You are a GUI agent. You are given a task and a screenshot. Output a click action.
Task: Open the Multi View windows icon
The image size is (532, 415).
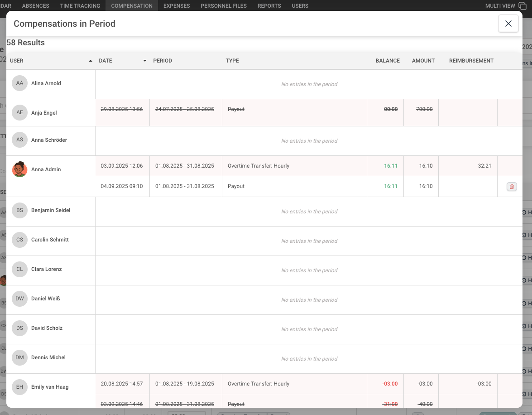[x=523, y=6]
